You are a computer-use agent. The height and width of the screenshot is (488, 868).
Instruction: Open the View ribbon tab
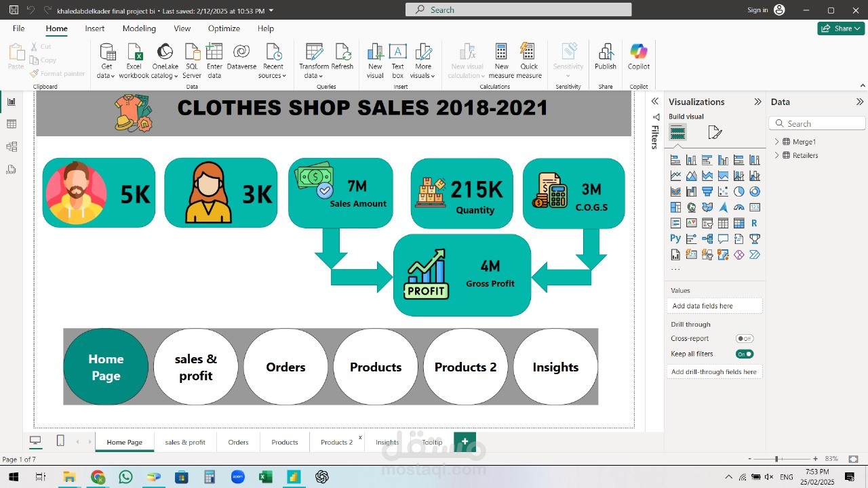pos(182,28)
